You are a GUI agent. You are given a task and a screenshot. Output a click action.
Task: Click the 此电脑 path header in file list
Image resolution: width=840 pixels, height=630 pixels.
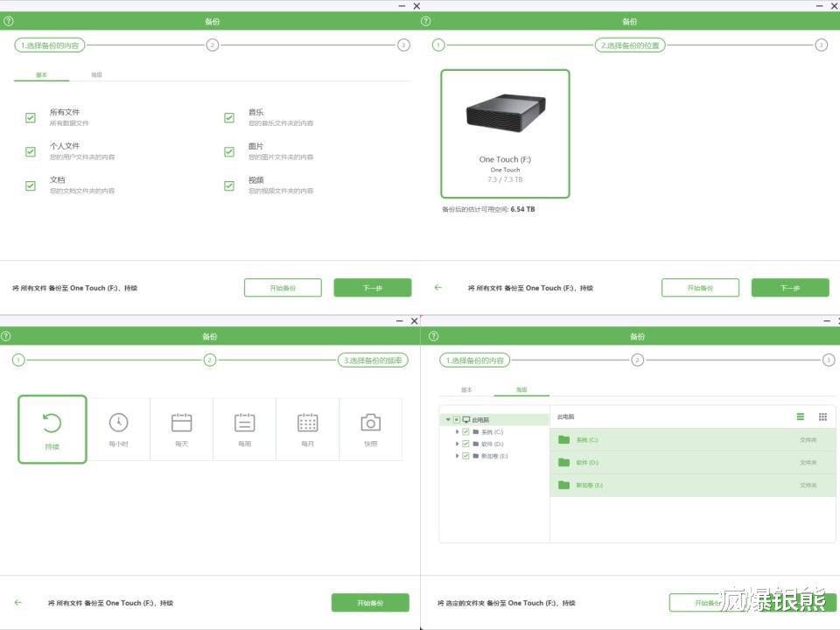coord(566,416)
